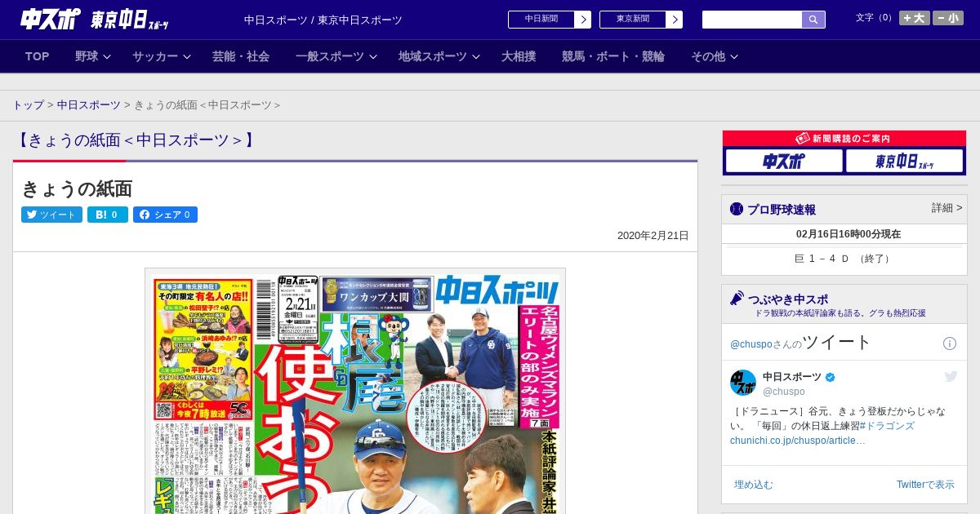Click the Facebook シェア button
The image size is (980, 514).
click(x=165, y=215)
